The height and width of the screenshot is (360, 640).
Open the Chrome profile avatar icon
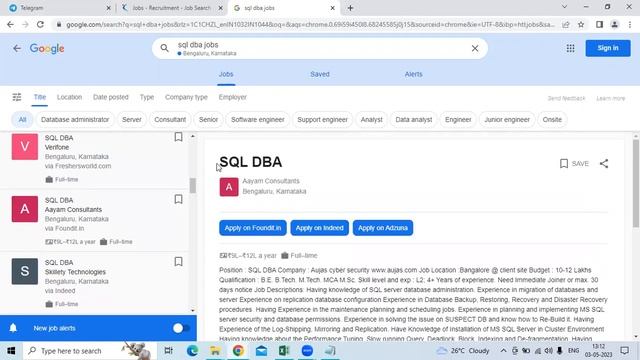click(x=614, y=24)
